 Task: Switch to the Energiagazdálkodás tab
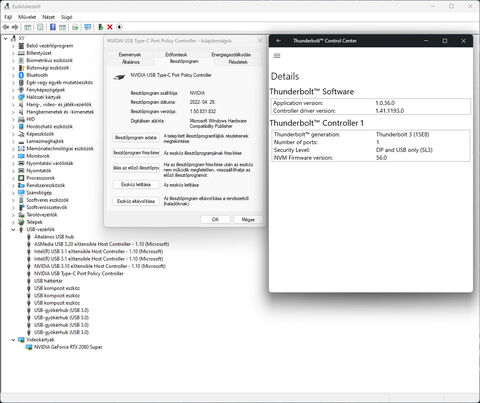231,54
